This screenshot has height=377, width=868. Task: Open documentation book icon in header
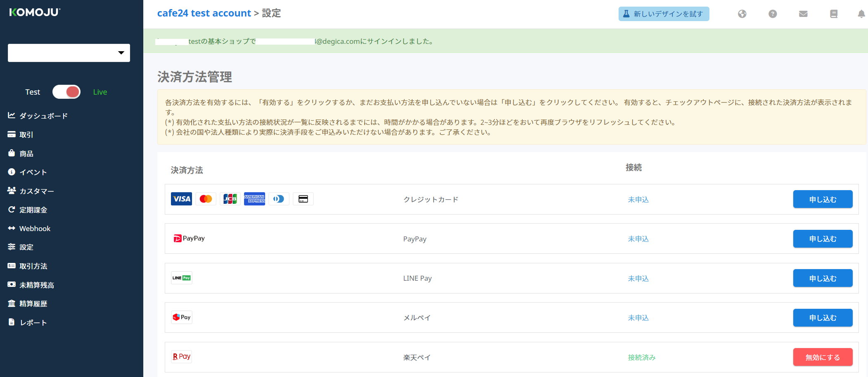[x=834, y=14]
